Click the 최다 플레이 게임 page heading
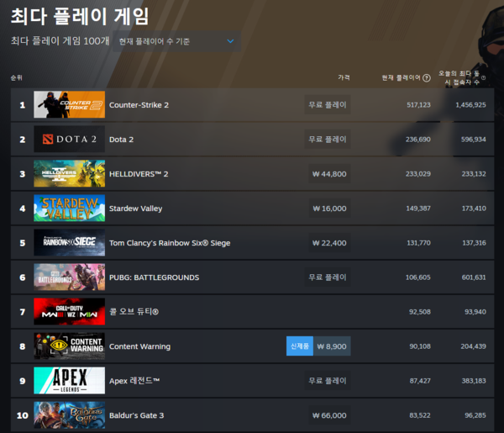Image resolution: width=504 pixels, height=433 pixels. [x=80, y=16]
